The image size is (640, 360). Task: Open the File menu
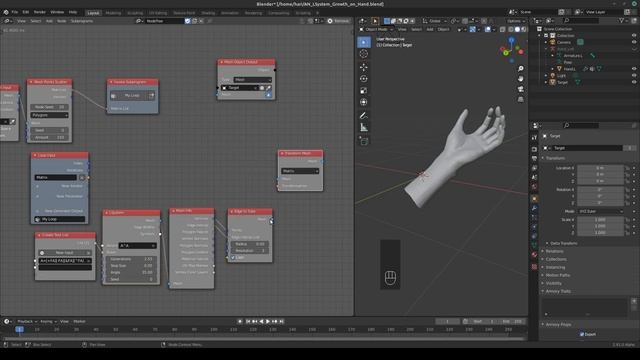tap(15, 12)
